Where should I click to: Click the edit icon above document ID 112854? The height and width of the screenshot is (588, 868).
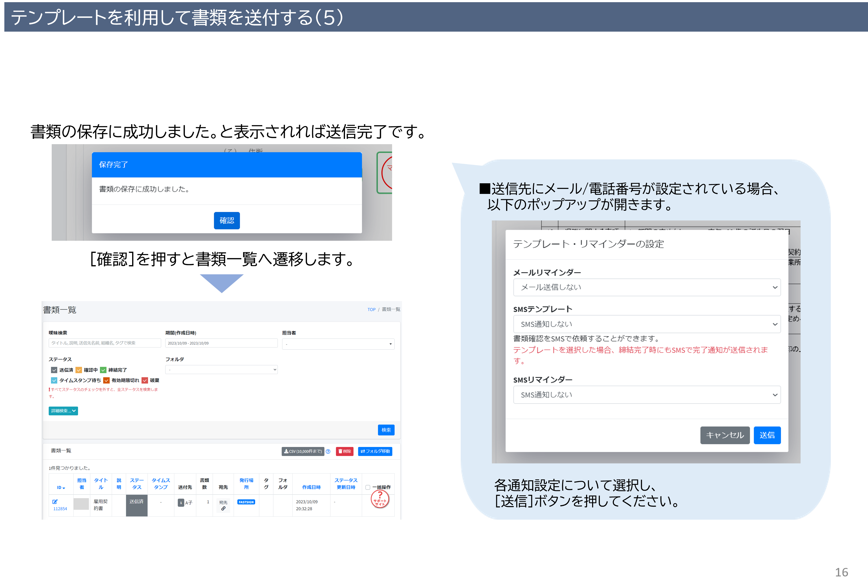55,501
